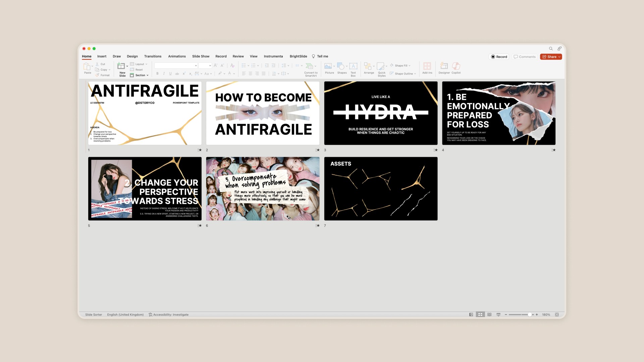Open the font name combo box

176,66
